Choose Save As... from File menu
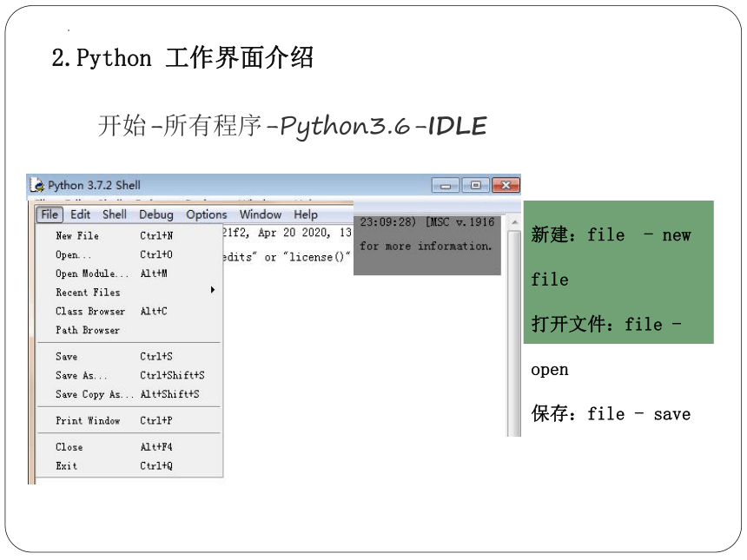747x560 pixels. tap(129, 375)
